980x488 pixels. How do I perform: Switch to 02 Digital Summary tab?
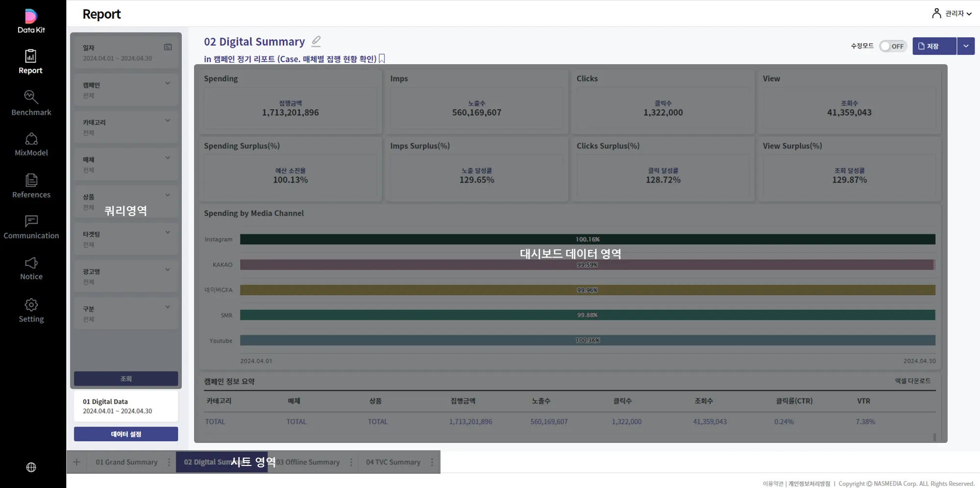(221, 462)
